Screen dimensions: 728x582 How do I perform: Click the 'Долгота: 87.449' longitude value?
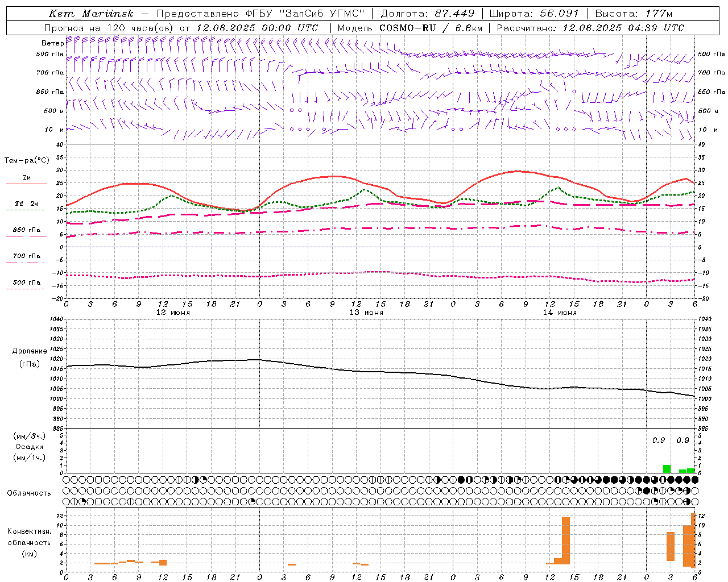[428, 14]
